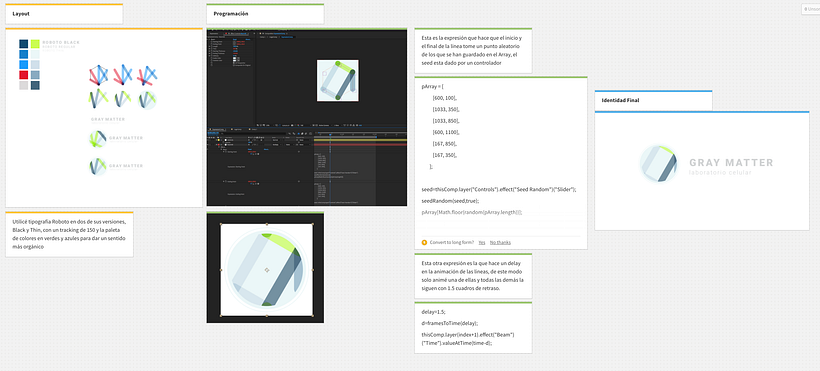Pick the dark navy swatch in the Layout image
Screen dimensions: 820x371
[24, 43]
